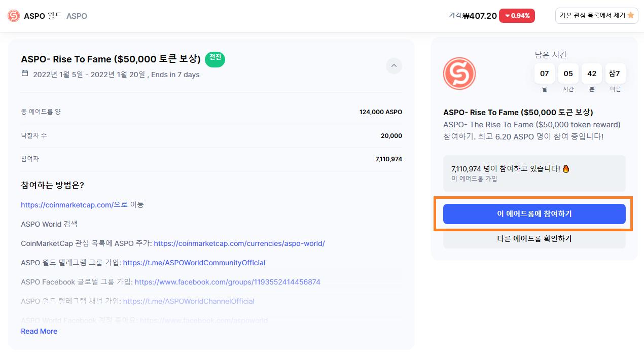This screenshot has height=356, width=644.
Task: Click the 남은 시간 label above countdown
Action: 551,55
